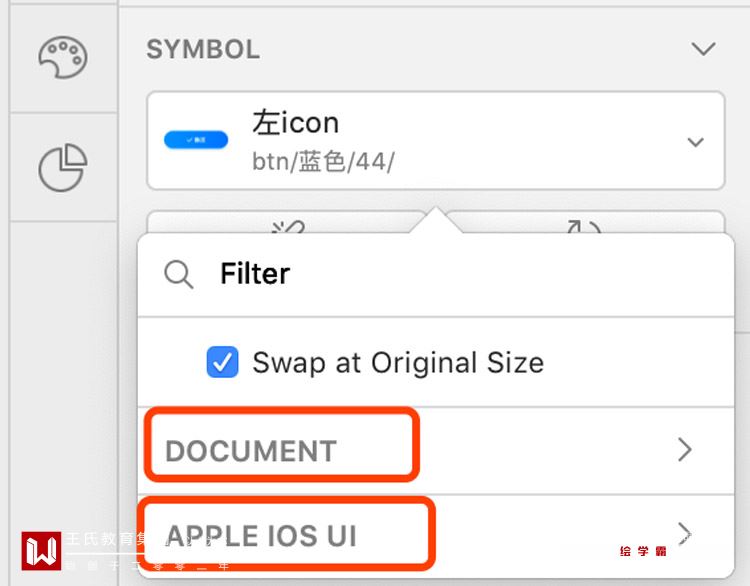
Task: Open the DOCUMENT symbols submenu
Action: [251, 451]
